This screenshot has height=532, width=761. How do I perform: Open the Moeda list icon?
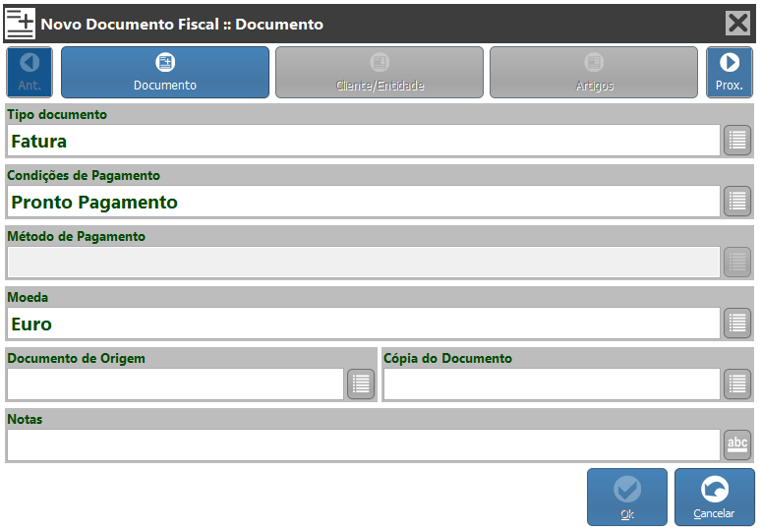tap(737, 324)
